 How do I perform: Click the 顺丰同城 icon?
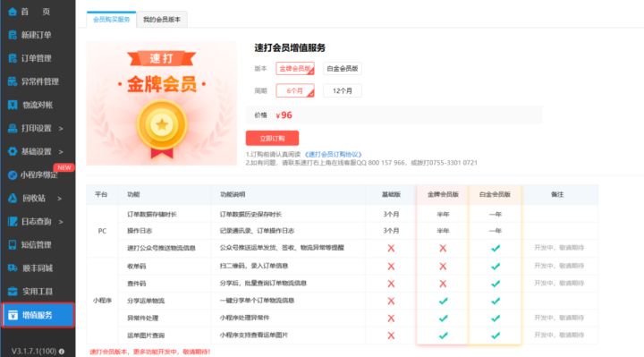[x=13, y=268]
